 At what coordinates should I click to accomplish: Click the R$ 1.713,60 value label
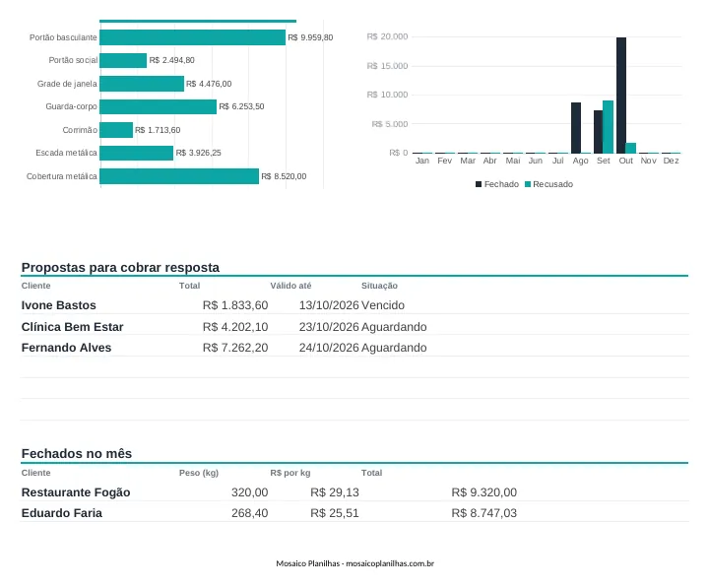pos(158,130)
